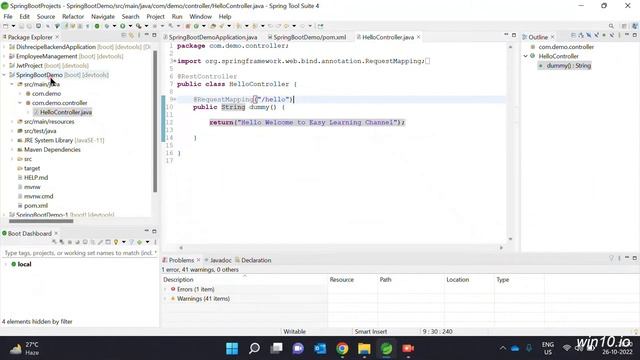Open the Refactor menu

(x=73, y=16)
